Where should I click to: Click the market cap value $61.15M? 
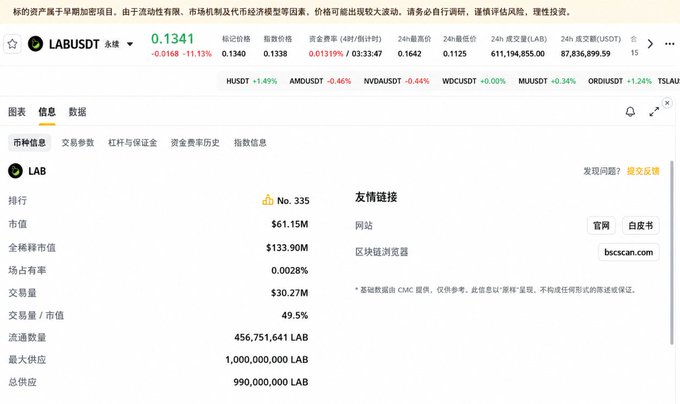[290, 224]
